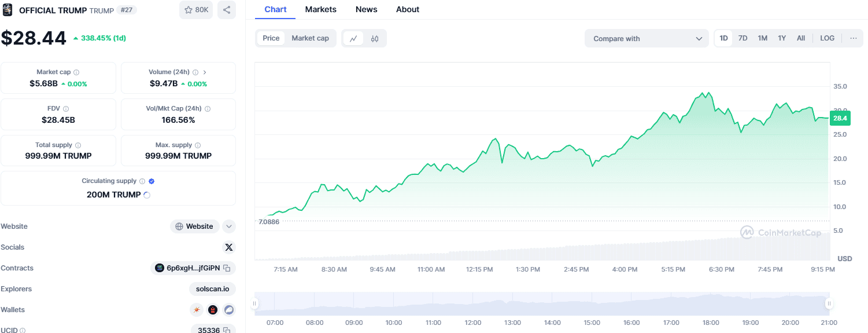The height and width of the screenshot is (333, 868).
Task: Open Volume (24h) details arrow
Action: 205,72
